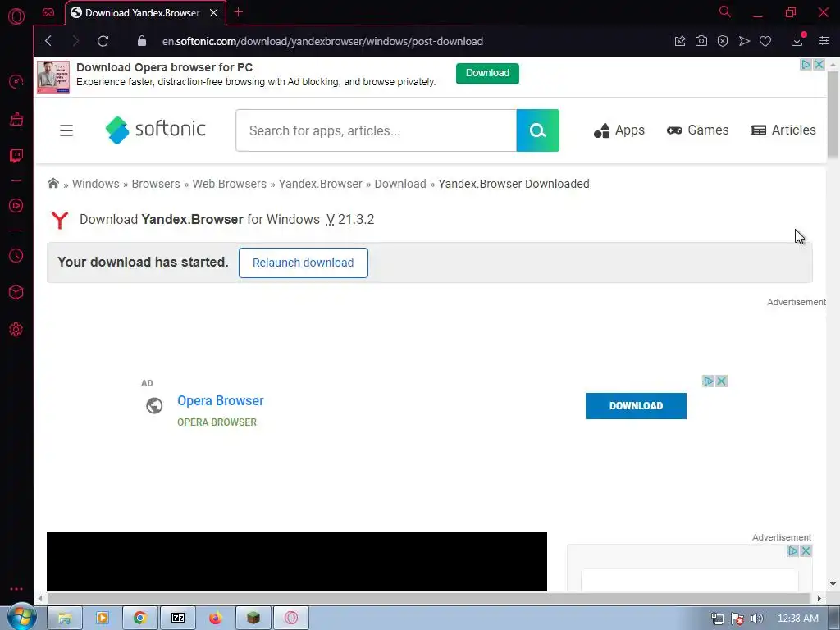The height and width of the screenshot is (630, 840).
Task: Open ad blocker shield icon
Action: (x=723, y=41)
